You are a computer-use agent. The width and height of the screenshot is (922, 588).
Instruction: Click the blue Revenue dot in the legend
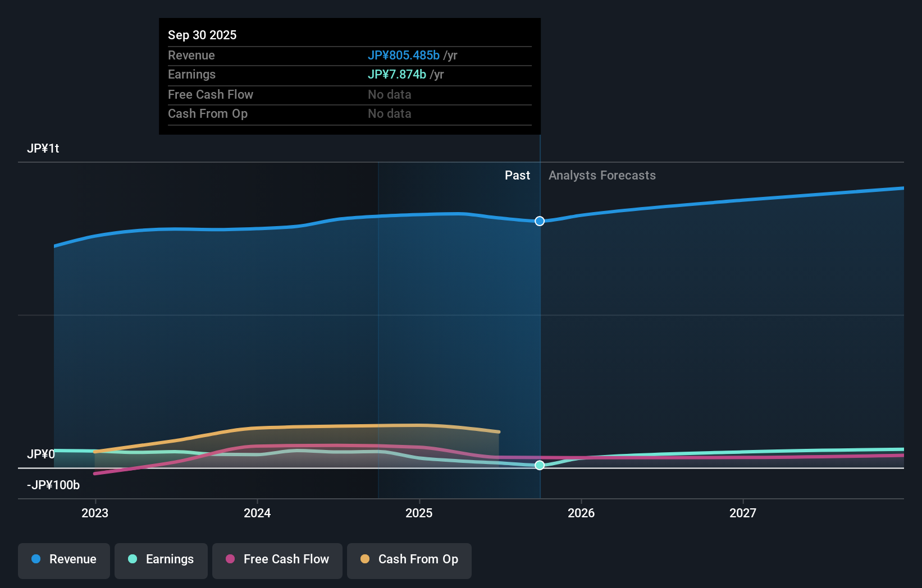[36, 559]
